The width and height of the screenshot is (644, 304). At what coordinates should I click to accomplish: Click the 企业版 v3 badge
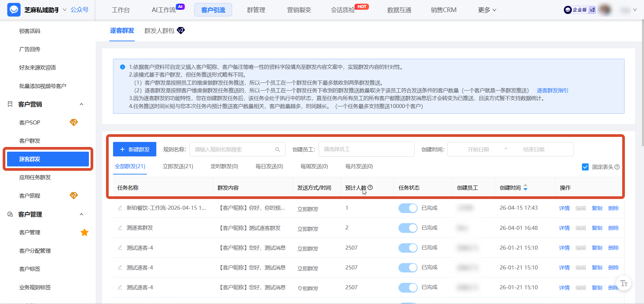coord(580,10)
